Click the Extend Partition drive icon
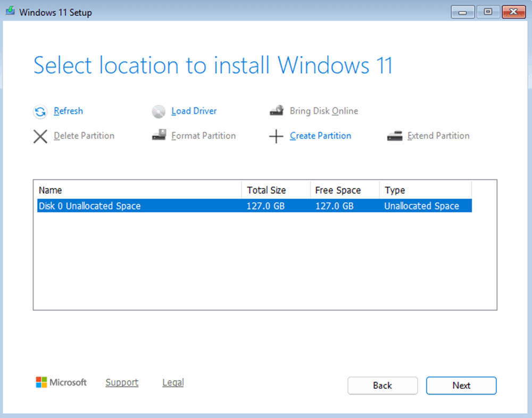 394,136
